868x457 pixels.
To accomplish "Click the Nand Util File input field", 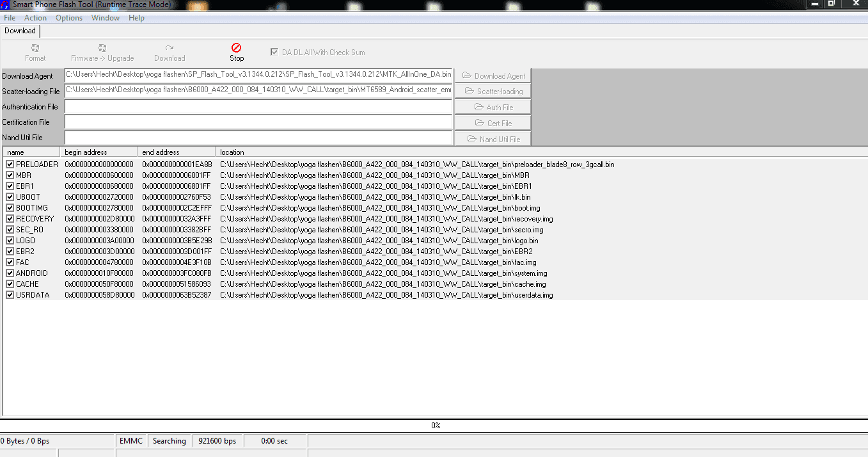I will pyautogui.click(x=258, y=137).
